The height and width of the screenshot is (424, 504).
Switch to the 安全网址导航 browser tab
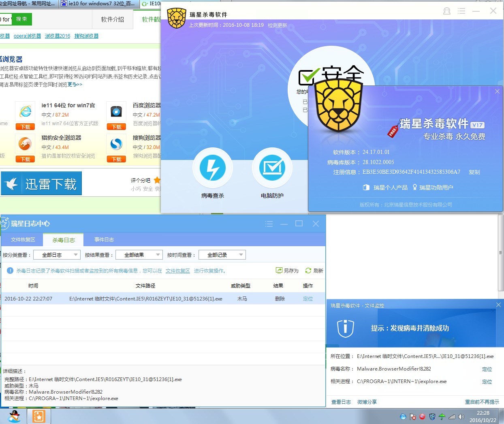(x=28, y=4)
